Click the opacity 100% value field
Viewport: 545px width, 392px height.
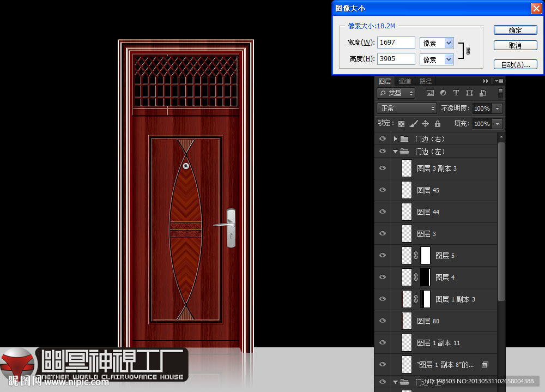pyautogui.click(x=482, y=108)
